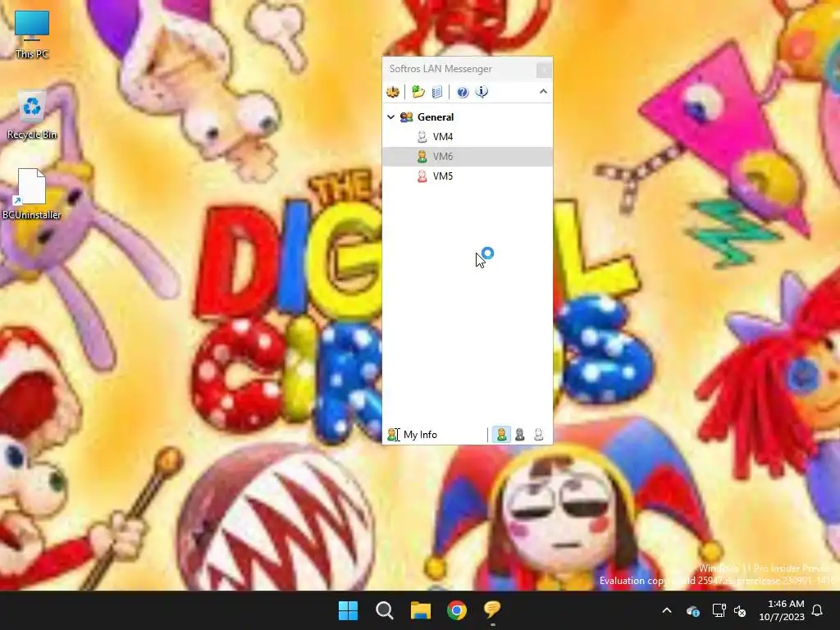
Task: Collapse the toolbar with the up chevron
Action: point(543,92)
